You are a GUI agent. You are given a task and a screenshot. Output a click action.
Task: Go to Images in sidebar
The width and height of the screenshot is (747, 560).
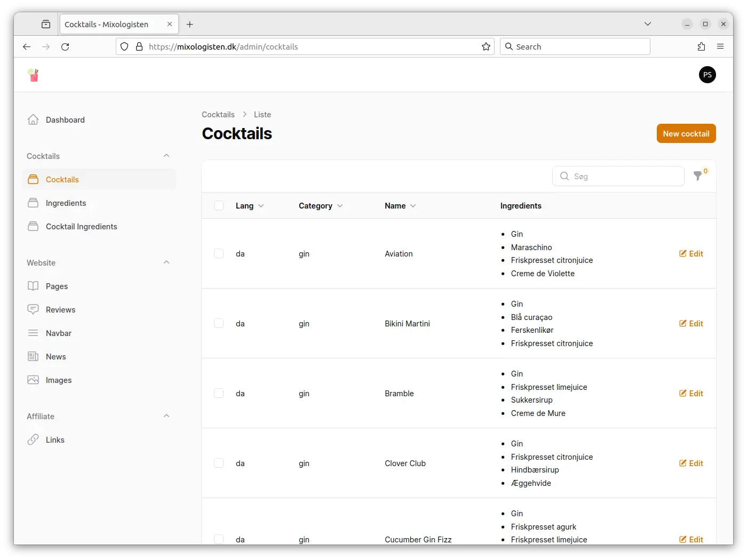click(x=58, y=380)
